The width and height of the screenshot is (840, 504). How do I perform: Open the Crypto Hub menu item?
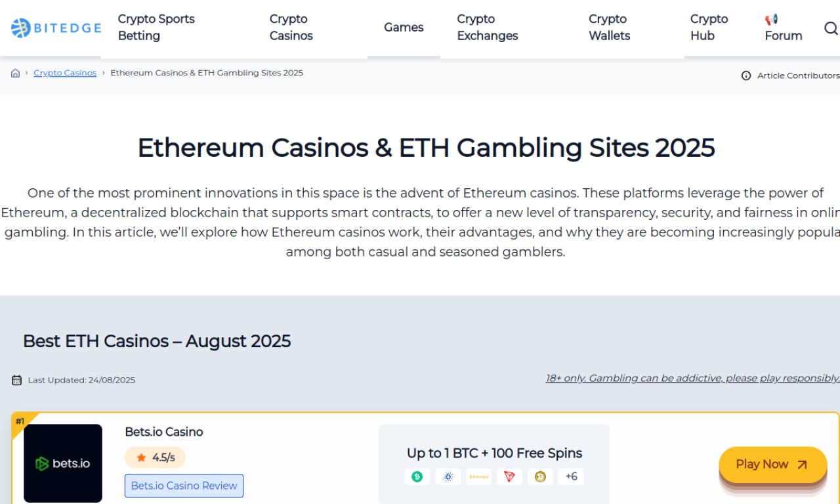tap(709, 28)
